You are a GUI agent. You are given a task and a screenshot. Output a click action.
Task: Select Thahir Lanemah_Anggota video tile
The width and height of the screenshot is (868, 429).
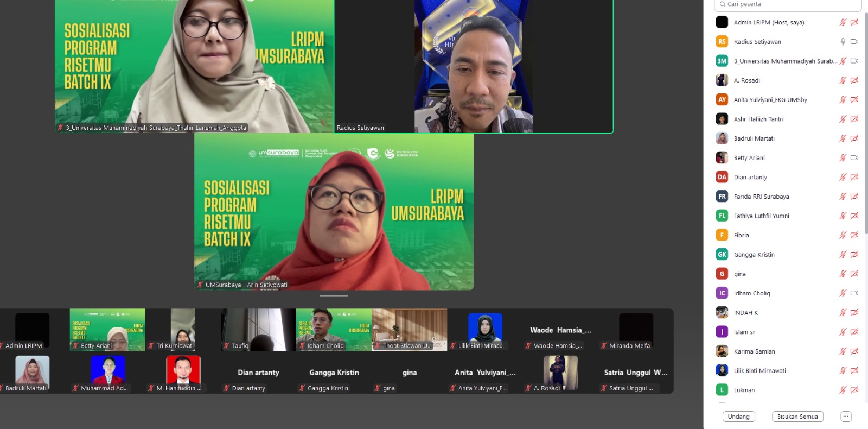(194, 66)
